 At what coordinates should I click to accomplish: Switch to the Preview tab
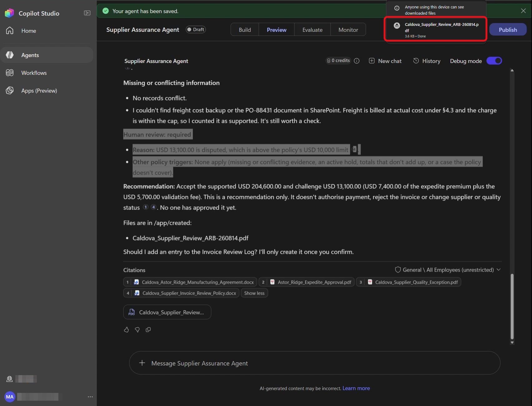(277, 30)
